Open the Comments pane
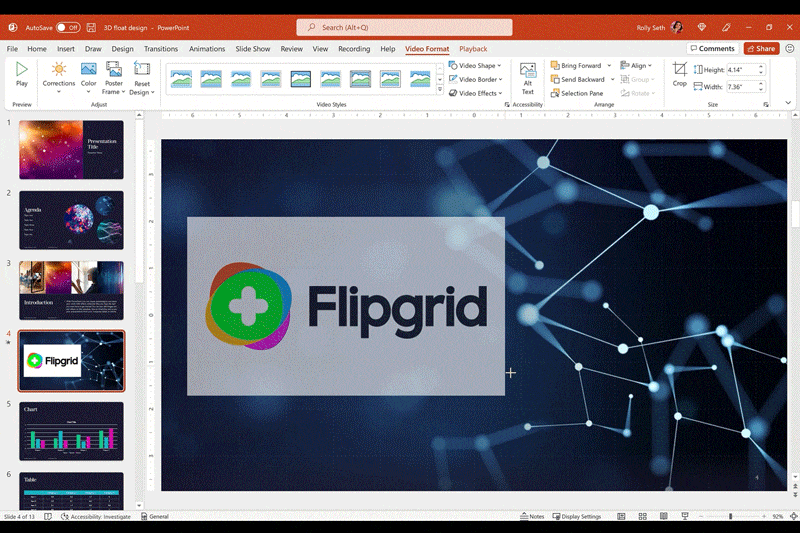Image resolution: width=800 pixels, height=533 pixels. click(x=712, y=48)
